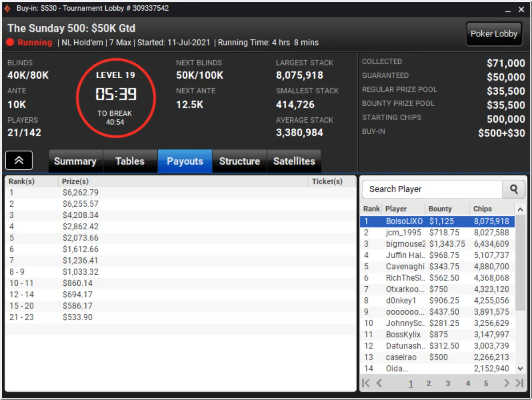Go to the first page of players
Viewport: 532px width, 400px height.
pos(366,383)
